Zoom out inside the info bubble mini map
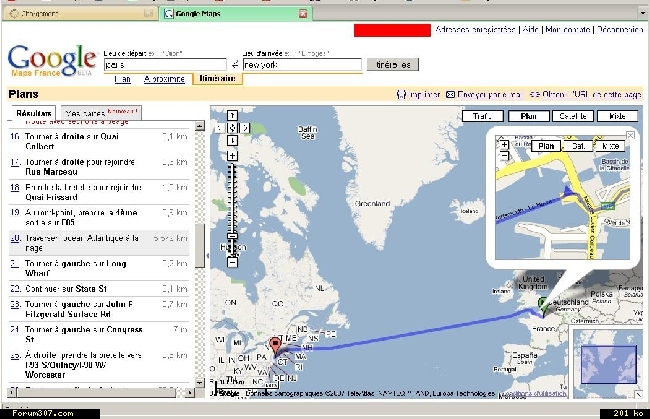Image resolution: width=650 pixels, height=419 pixels. [504, 156]
